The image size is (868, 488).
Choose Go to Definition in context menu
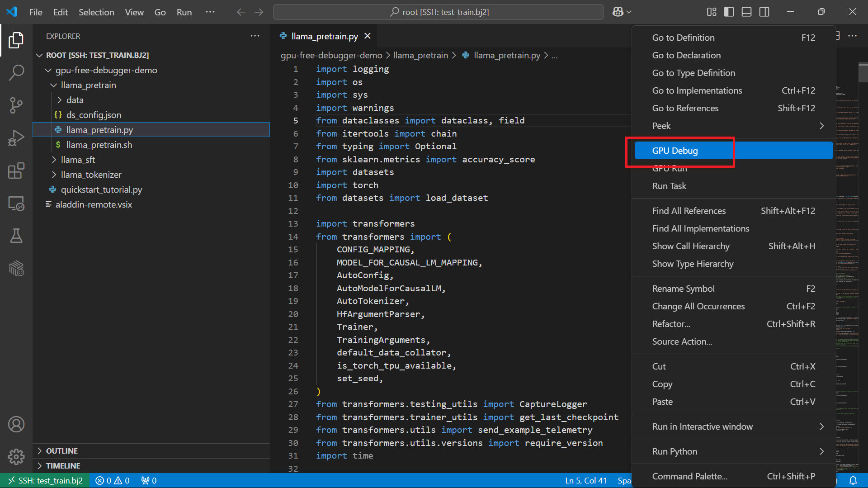[x=683, y=38]
